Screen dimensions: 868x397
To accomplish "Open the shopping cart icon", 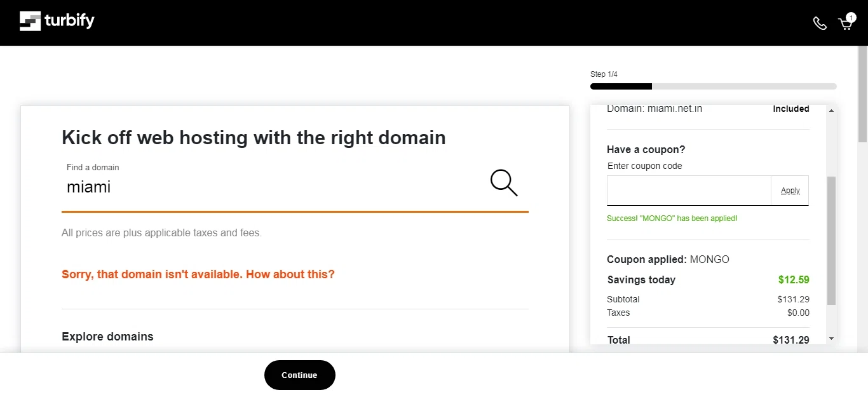I will (844, 24).
